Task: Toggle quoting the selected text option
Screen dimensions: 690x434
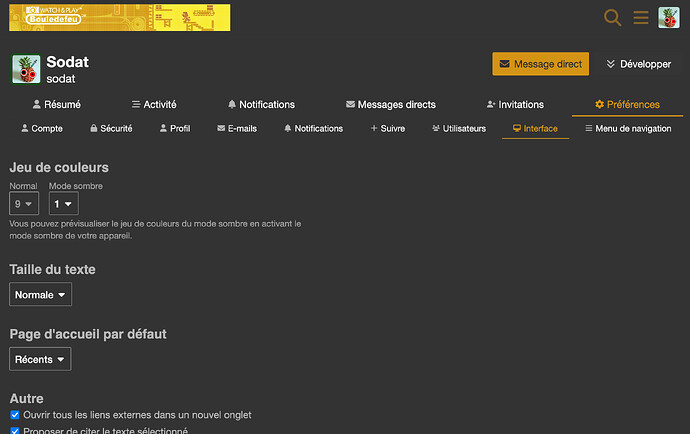Action: pyautogui.click(x=15, y=430)
